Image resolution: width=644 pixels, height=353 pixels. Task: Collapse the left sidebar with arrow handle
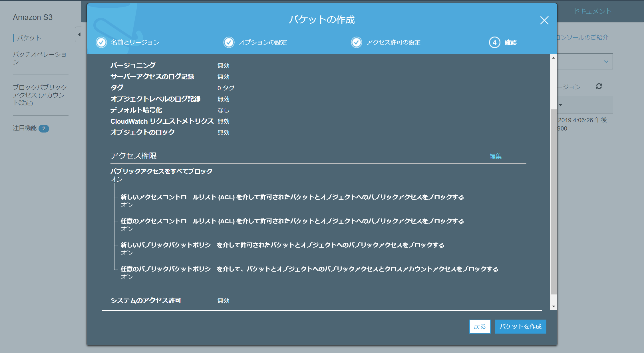(79, 35)
